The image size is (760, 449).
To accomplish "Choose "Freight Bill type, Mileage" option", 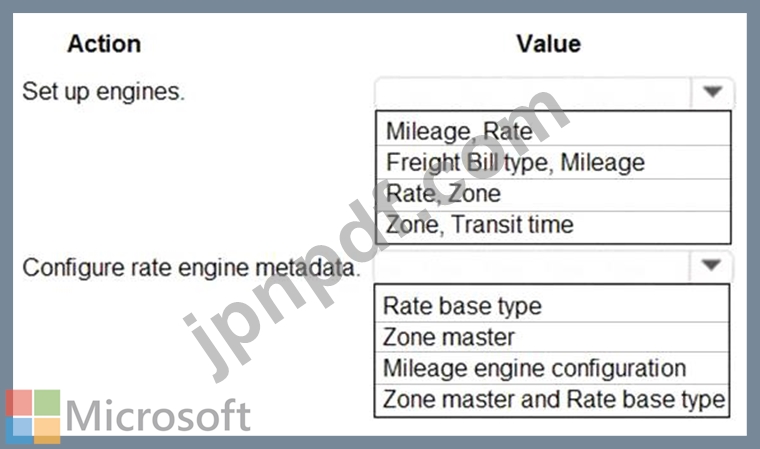I will (x=515, y=162).
